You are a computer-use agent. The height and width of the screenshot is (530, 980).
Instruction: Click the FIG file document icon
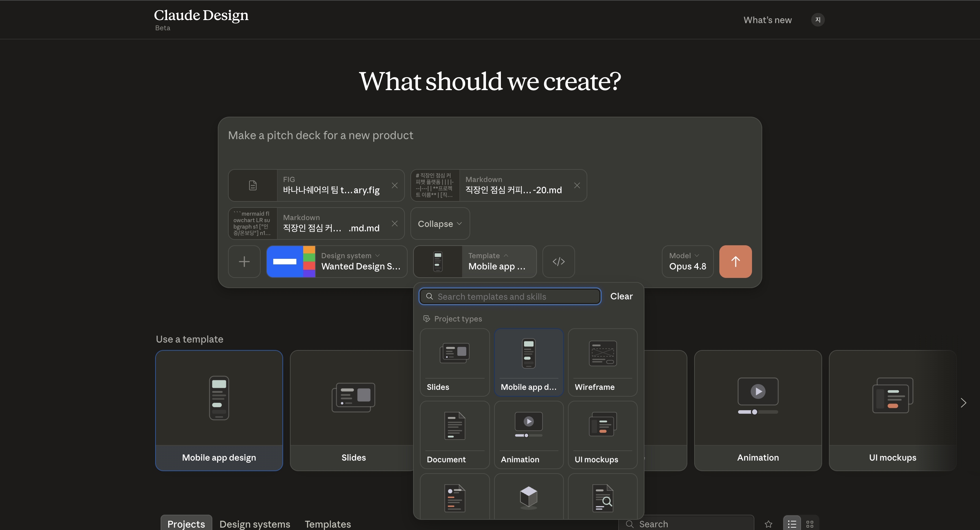click(x=252, y=185)
